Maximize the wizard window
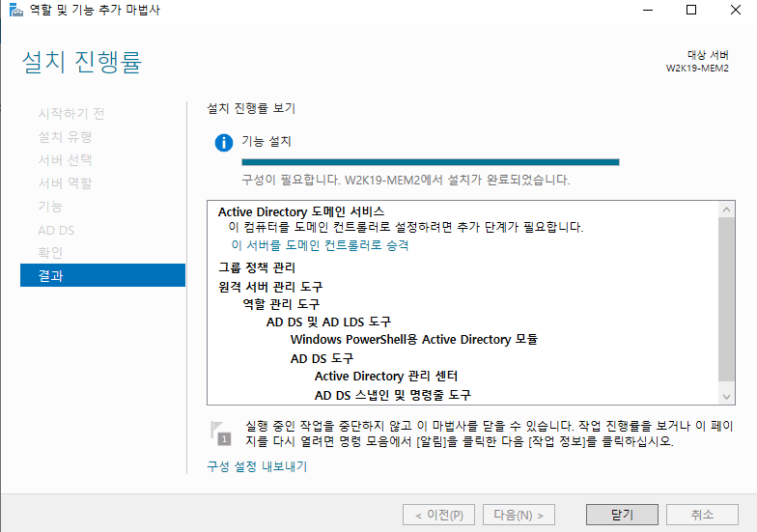Image resolution: width=757 pixels, height=532 pixels. pyautogui.click(x=691, y=10)
